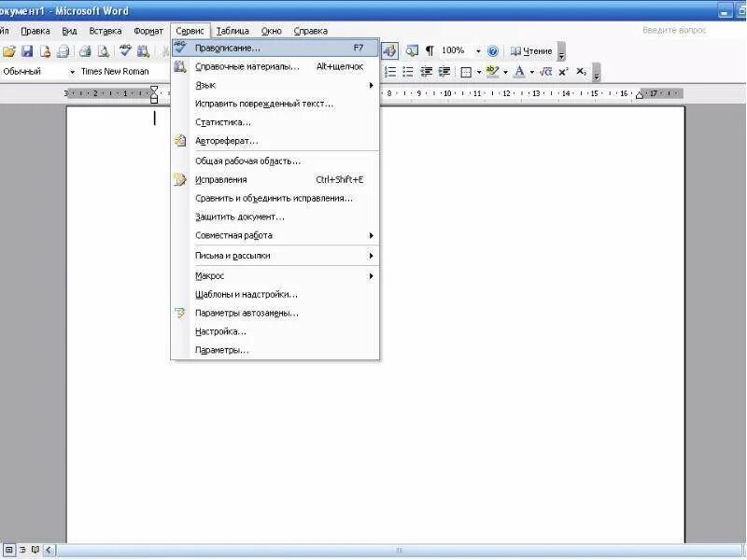Expand the Макрос submenu
Viewport: 747px width, 560px height.
coord(275,276)
